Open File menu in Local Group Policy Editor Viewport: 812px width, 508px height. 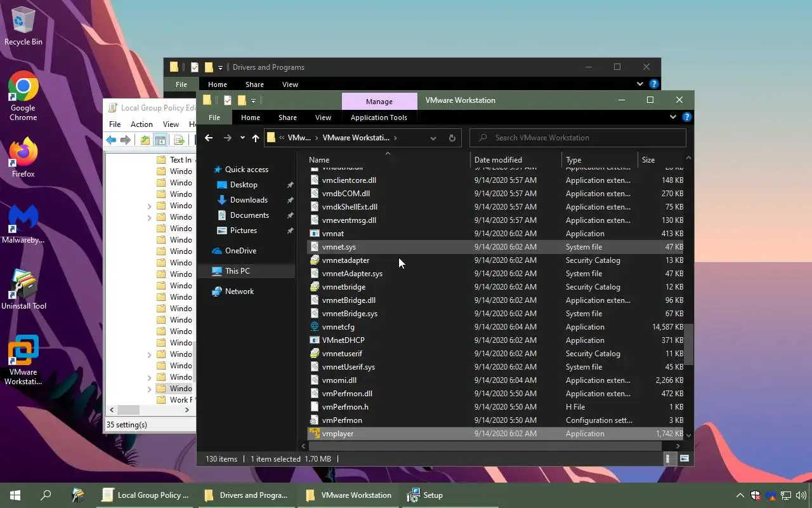click(115, 124)
